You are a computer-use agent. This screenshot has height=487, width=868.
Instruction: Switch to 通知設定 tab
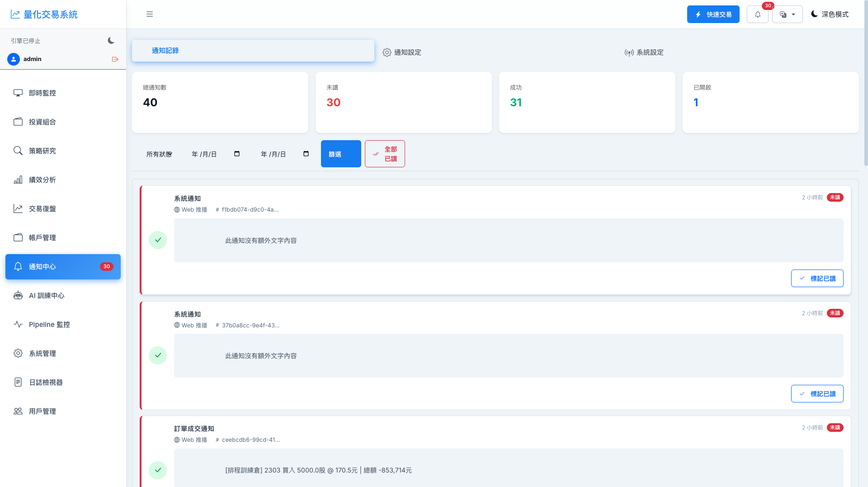(x=402, y=52)
